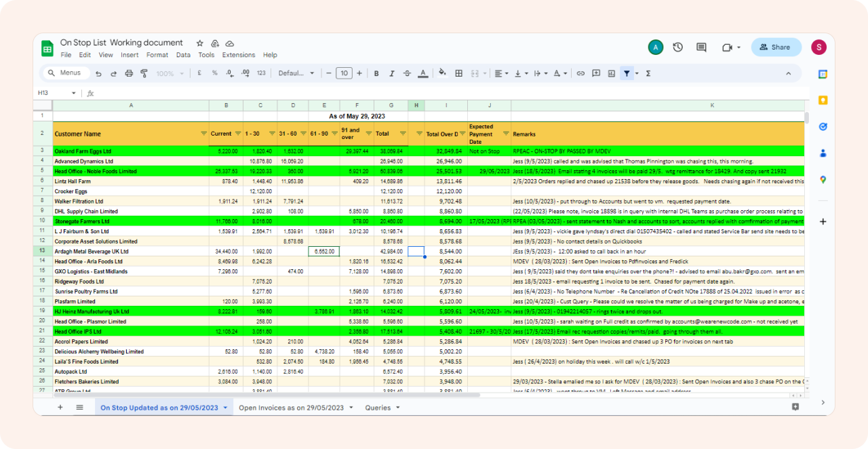The image size is (868, 449).
Task: Click the Share button
Action: pyautogui.click(x=776, y=47)
